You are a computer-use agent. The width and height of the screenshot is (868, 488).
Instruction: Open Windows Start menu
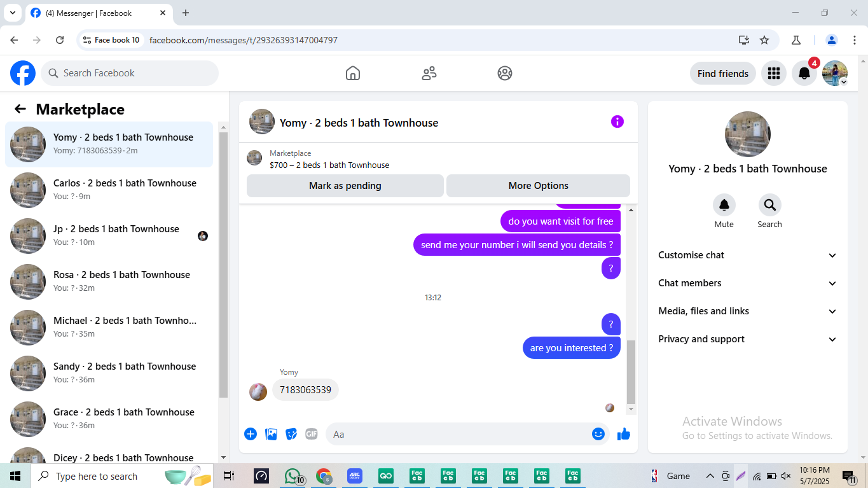tap(15, 476)
